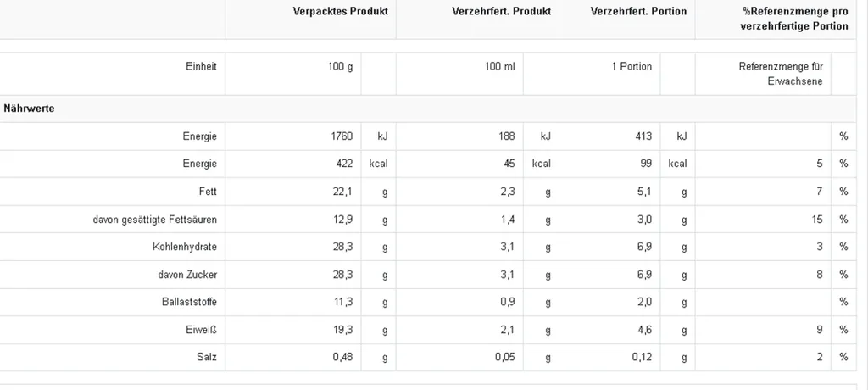Select the Verpacktes Produkt column header
Viewport: 868px width, 390px height.
click(341, 12)
